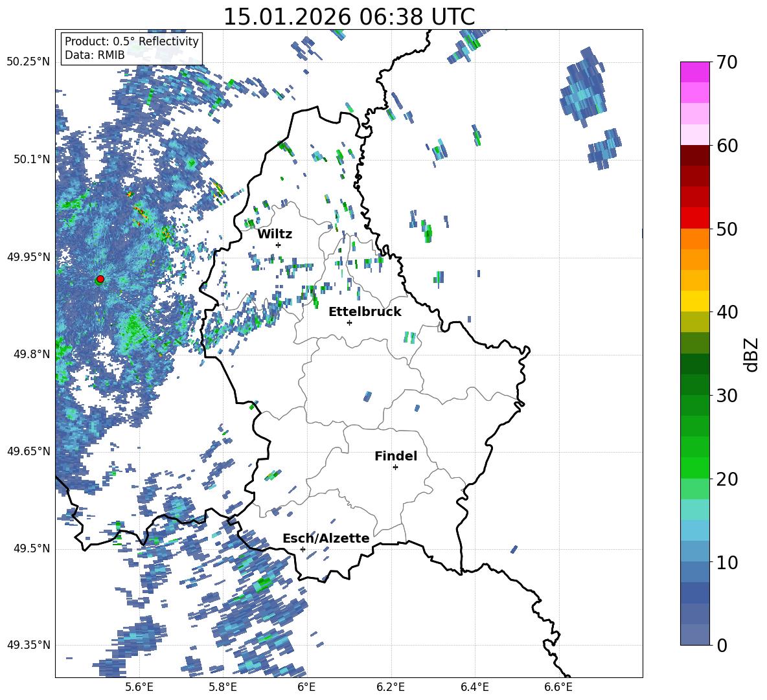Click the 5.8°E longitude label
767x700 pixels.
tap(223, 688)
